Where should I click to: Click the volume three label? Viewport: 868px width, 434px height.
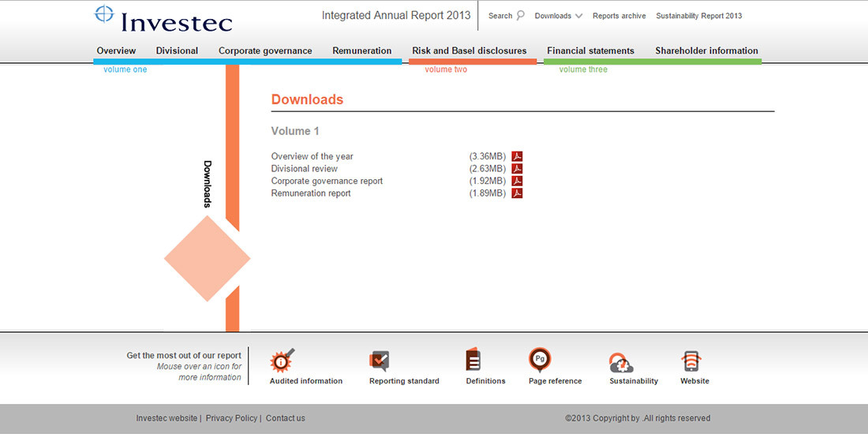click(583, 69)
